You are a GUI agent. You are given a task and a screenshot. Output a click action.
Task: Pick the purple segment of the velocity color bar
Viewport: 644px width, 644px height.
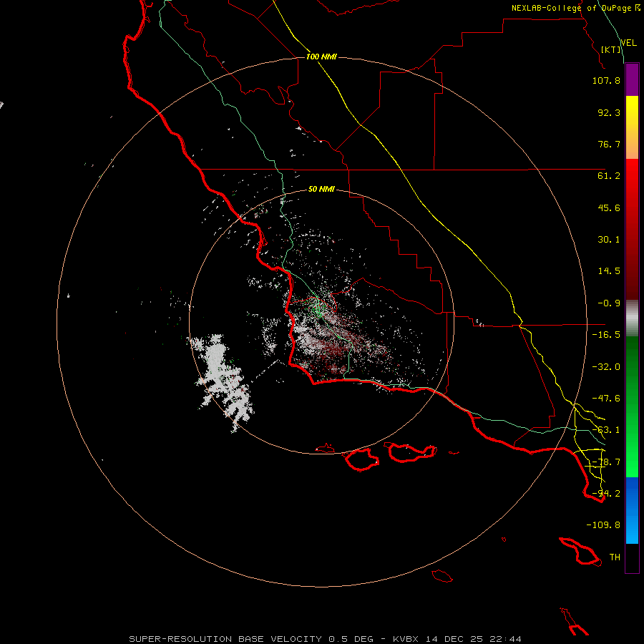tap(632, 79)
